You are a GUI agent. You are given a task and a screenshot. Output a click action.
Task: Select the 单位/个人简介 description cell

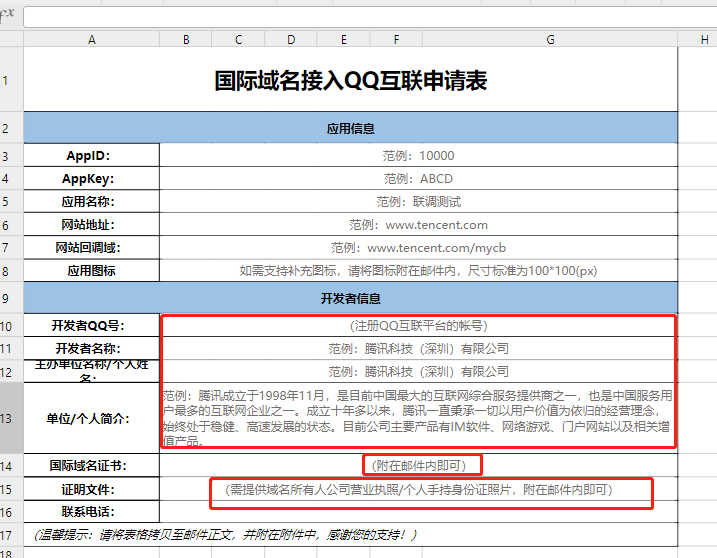418,418
